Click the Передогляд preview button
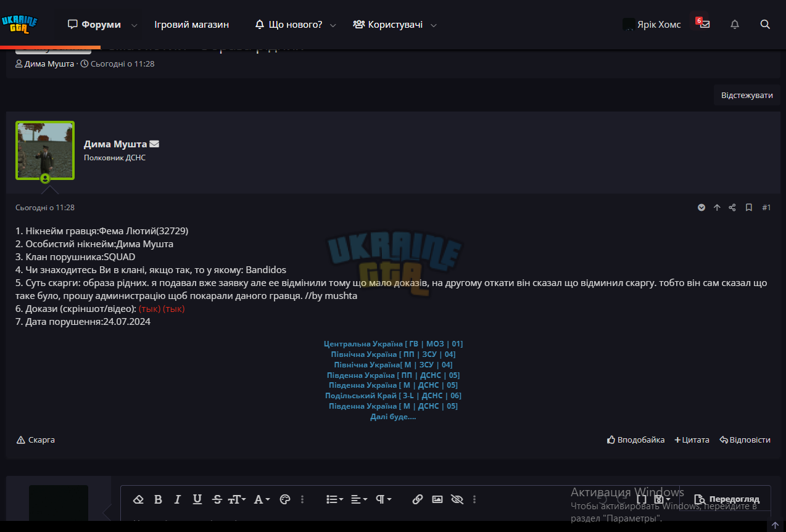 [727, 499]
